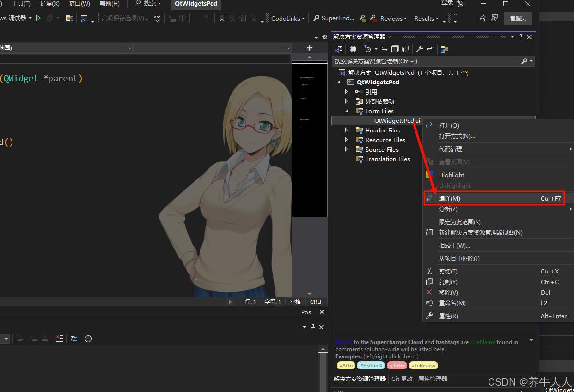Clear all output with red X list icon
Screen dimensions: 574x392
tap(59, 339)
